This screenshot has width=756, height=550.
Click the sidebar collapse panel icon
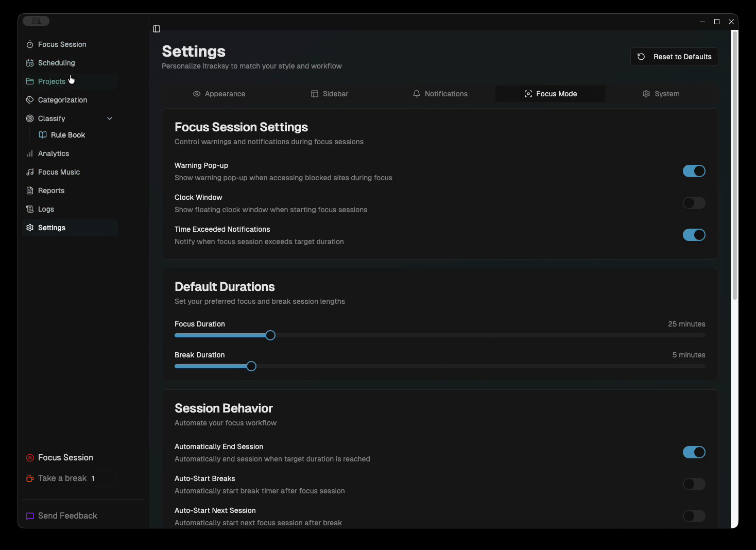[x=157, y=29]
